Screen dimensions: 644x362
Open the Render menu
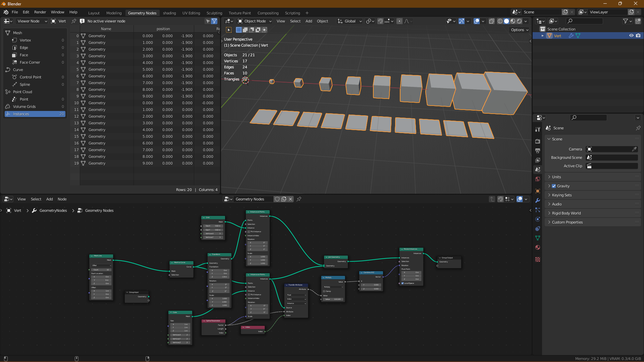click(40, 12)
